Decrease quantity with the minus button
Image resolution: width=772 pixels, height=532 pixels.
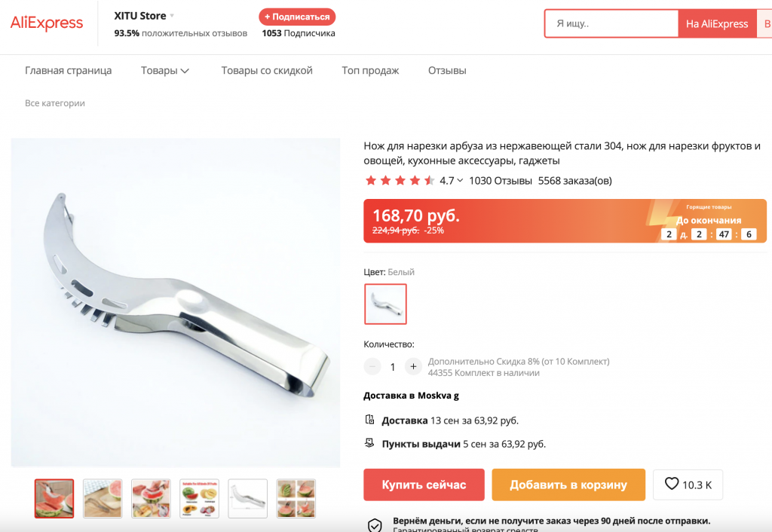[372, 367]
